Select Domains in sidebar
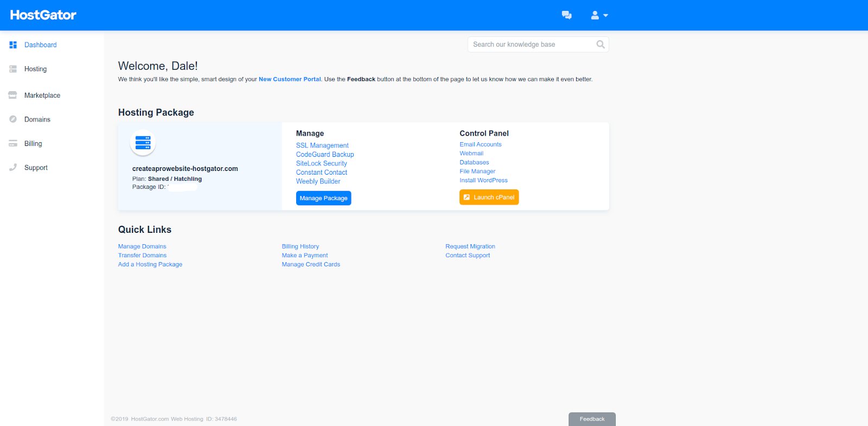The image size is (868, 426). tap(37, 119)
